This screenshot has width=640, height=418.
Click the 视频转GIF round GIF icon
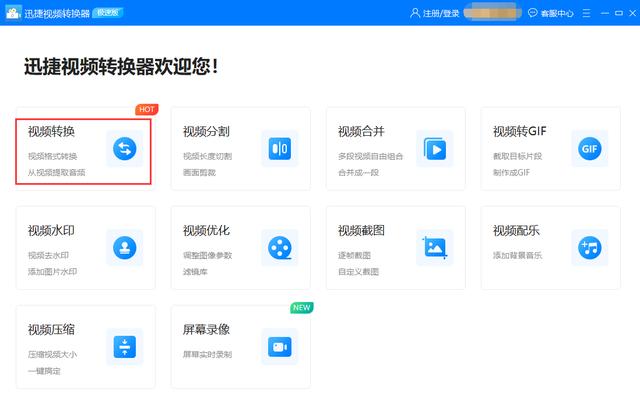coord(589,149)
